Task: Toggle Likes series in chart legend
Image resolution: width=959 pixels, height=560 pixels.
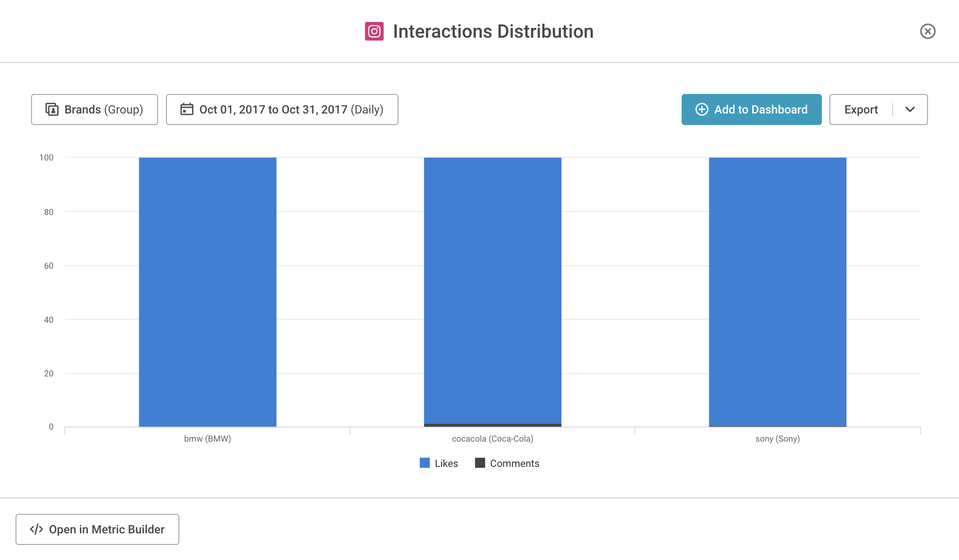Action: 439,463
